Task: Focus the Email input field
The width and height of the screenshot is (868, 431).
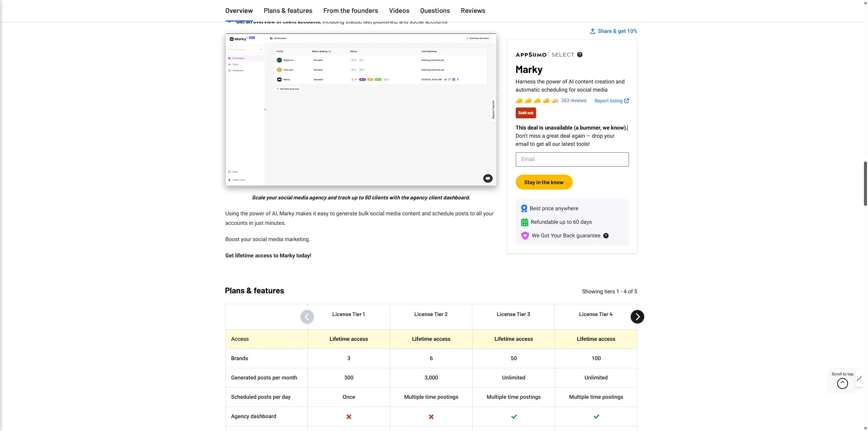Action: tap(572, 159)
